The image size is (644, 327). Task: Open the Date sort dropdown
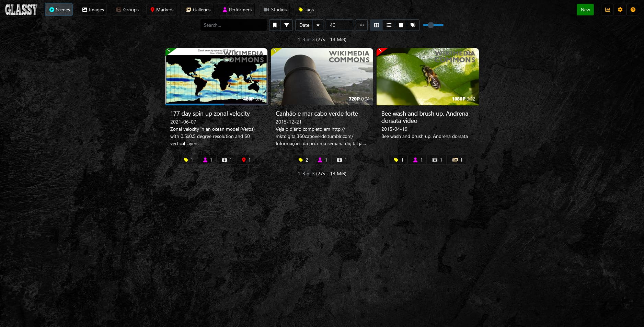[304, 25]
